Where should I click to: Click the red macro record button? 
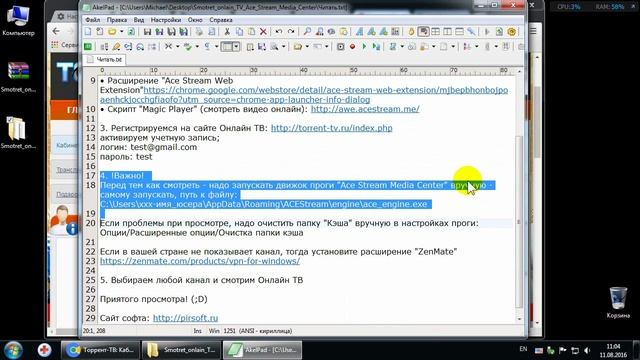click(x=352, y=47)
